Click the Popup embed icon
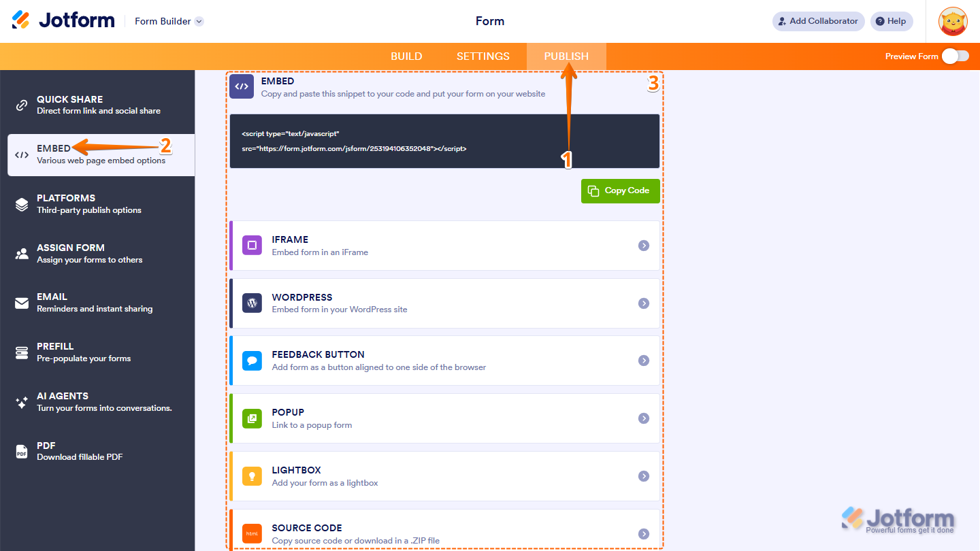Screen dimensions: 980x551 252,418
